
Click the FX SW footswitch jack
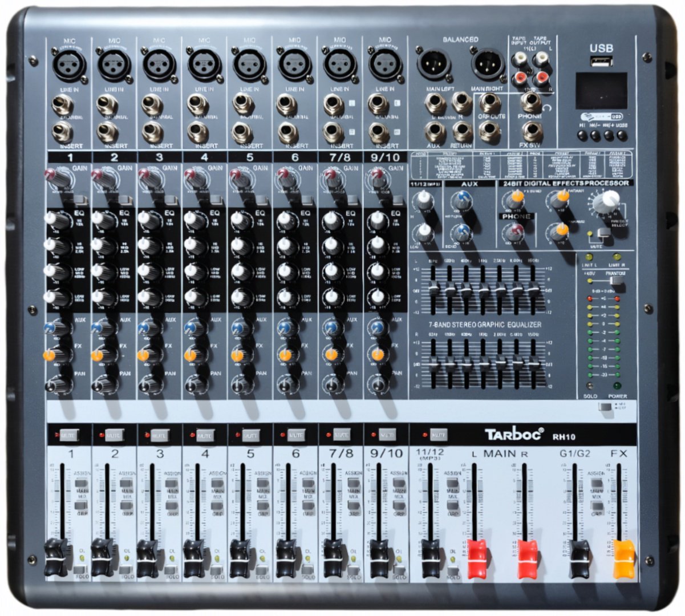click(x=531, y=133)
